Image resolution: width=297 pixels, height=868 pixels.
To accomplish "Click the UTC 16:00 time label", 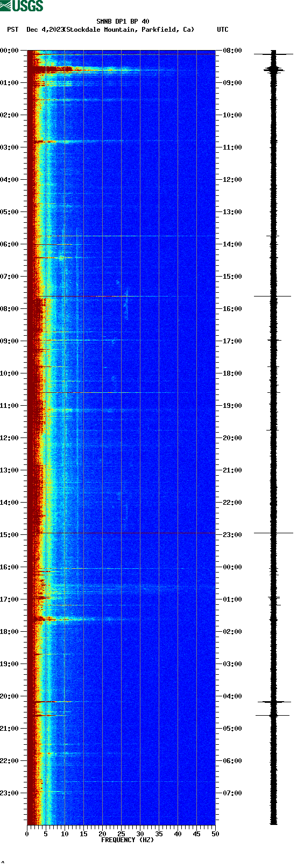I will point(232,309).
